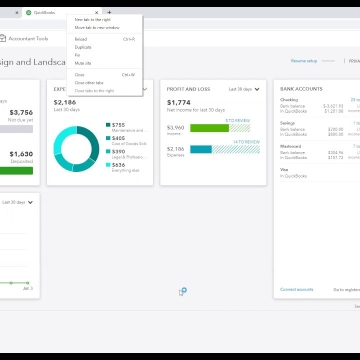
Task: Open Accountant Tools menu label
Action: [x=28, y=39]
